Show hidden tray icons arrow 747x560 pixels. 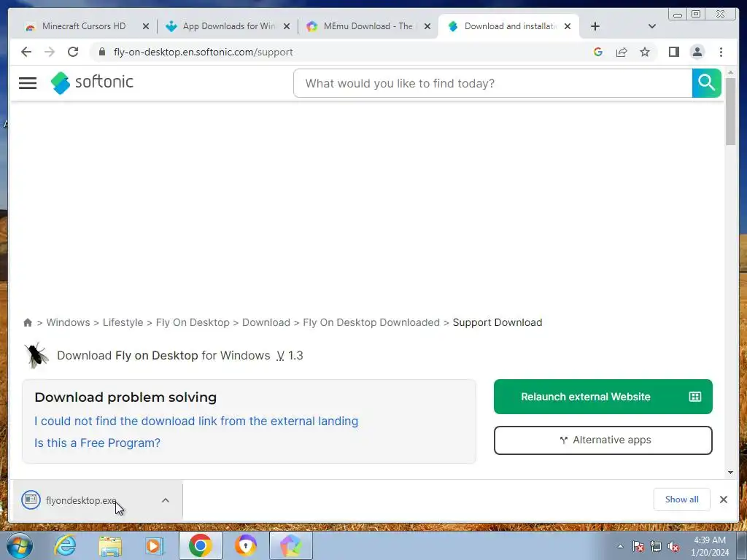tap(620, 547)
